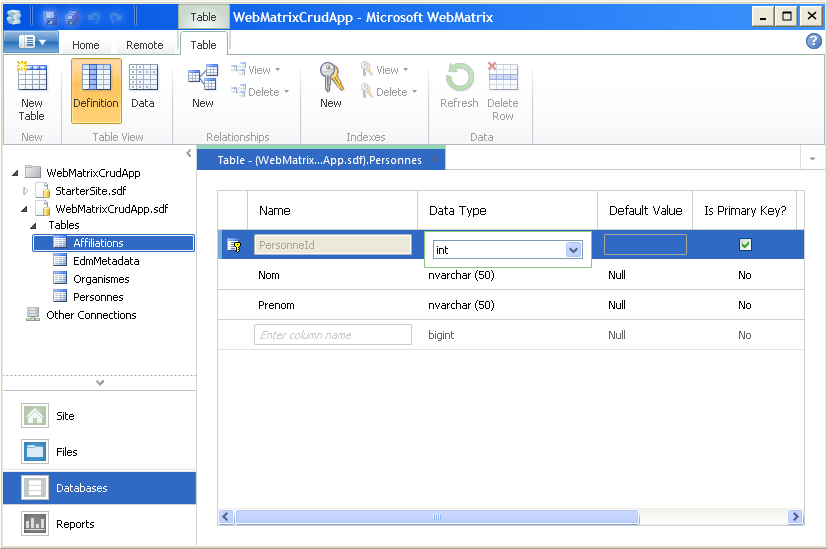The width and height of the screenshot is (827, 549).
Task: Click the New Table icon in ribbon
Action: coord(32,89)
